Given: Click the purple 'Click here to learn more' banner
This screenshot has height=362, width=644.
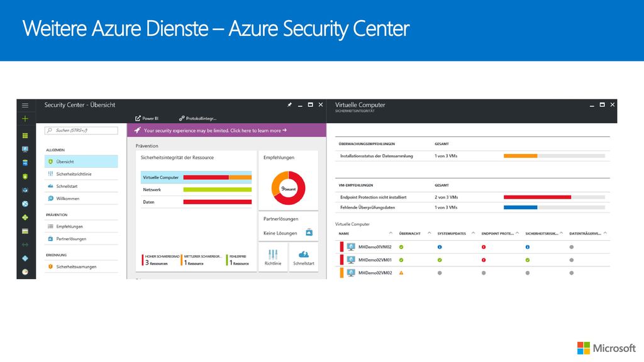Looking at the screenshot, I should (226, 130).
